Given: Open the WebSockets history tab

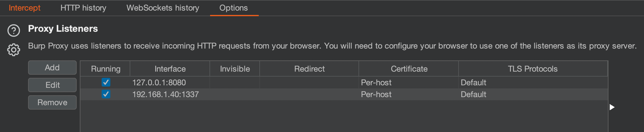Looking at the screenshot, I should click(163, 8).
